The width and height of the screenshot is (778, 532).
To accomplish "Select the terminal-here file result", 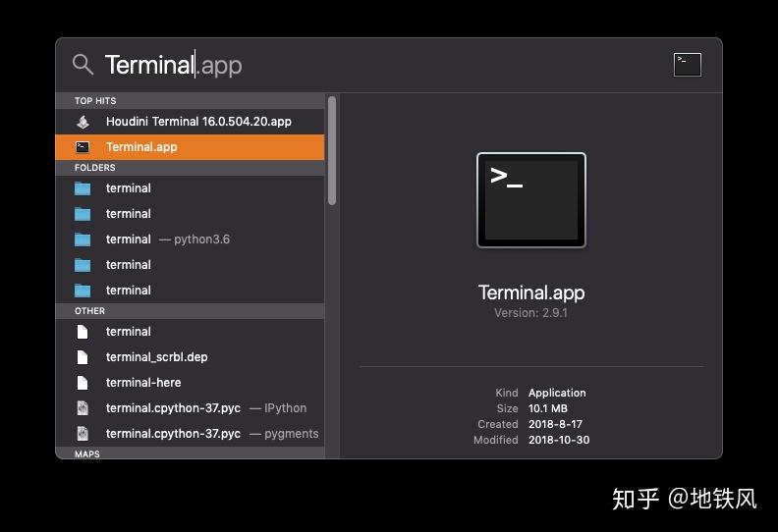I will [190, 383].
